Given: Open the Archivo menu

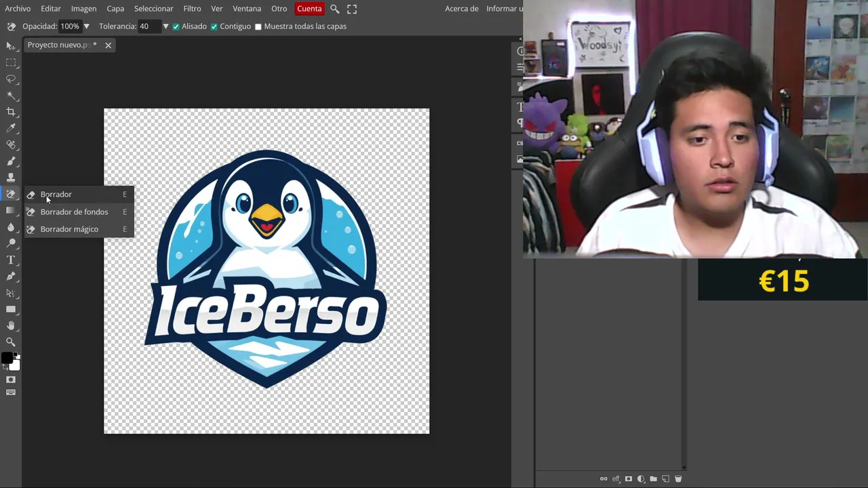Looking at the screenshot, I should [18, 9].
